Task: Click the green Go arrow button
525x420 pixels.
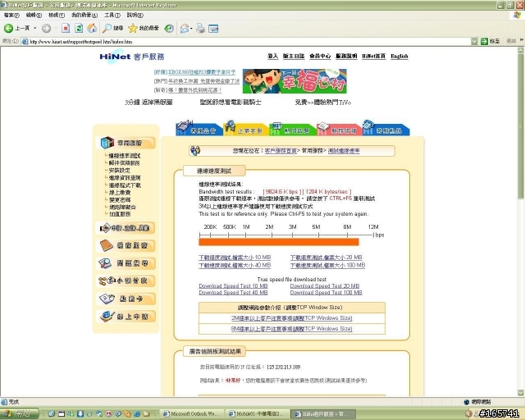Action: point(484,41)
